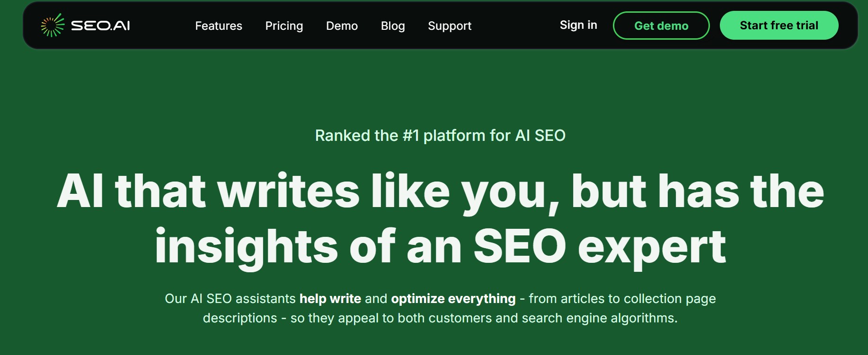Click the bold 'optimize everything' text

[x=452, y=298]
